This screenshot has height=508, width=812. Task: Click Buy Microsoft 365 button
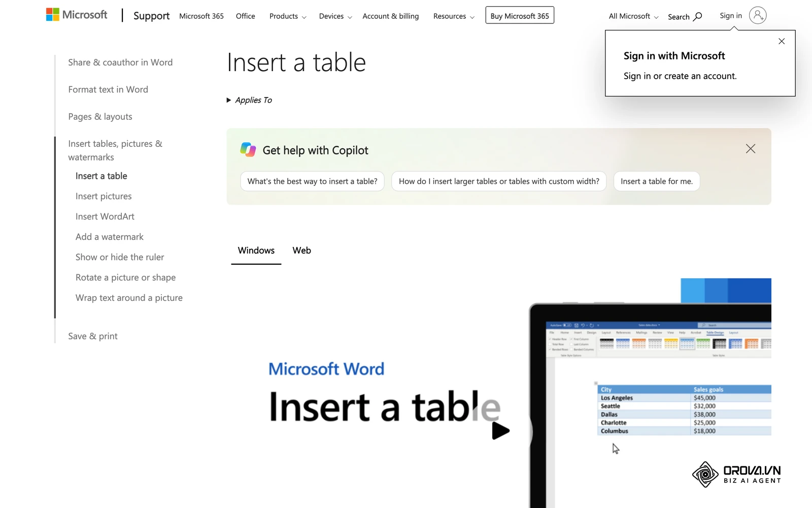pyautogui.click(x=520, y=15)
